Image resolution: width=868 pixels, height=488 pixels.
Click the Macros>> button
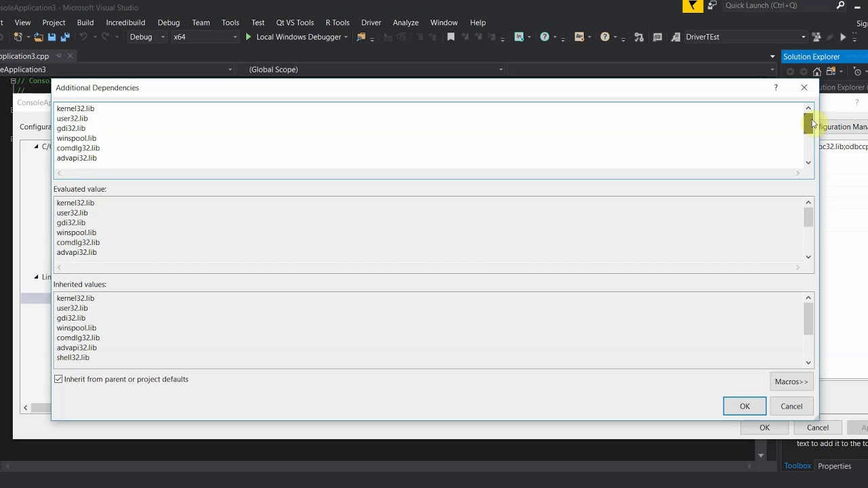tap(791, 382)
